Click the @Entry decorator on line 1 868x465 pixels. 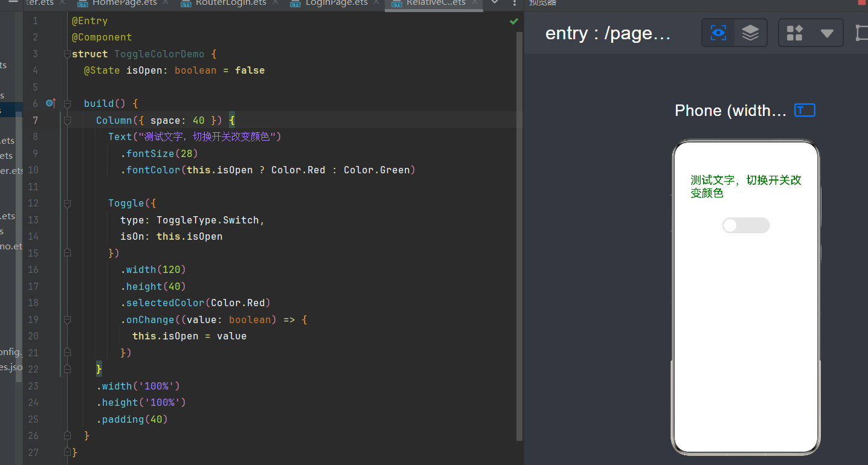point(89,21)
